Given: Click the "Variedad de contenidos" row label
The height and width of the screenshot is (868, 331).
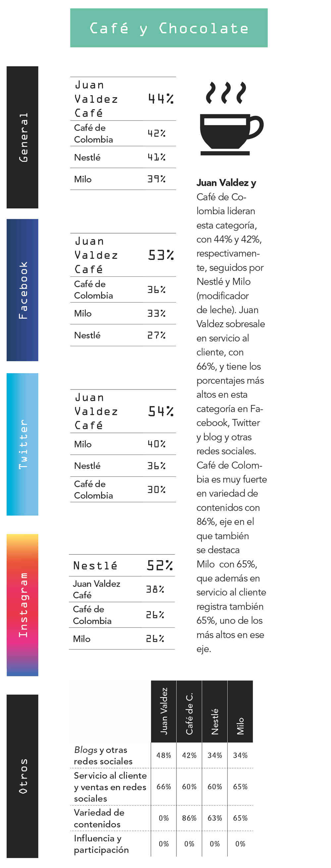Looking at the screenshot, I should pyautogui.click(x=99, y=818).
